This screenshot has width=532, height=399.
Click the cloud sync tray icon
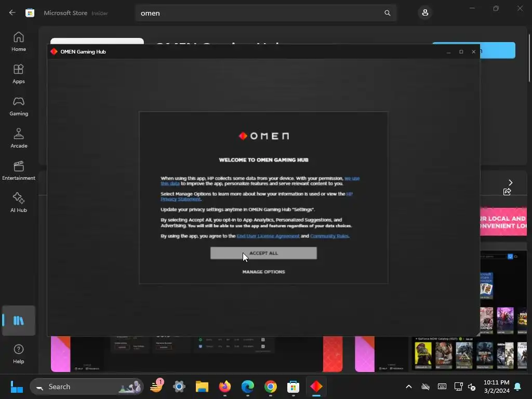coord(425,387)
